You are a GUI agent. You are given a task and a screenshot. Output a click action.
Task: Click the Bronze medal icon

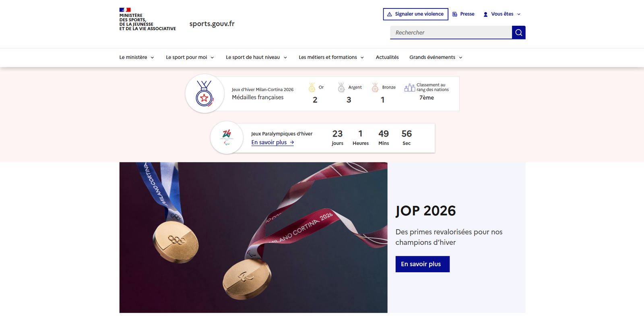coord(375,87)
